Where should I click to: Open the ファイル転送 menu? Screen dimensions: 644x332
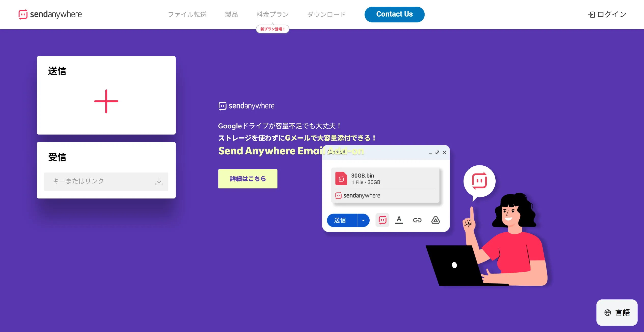pos(187,15)
